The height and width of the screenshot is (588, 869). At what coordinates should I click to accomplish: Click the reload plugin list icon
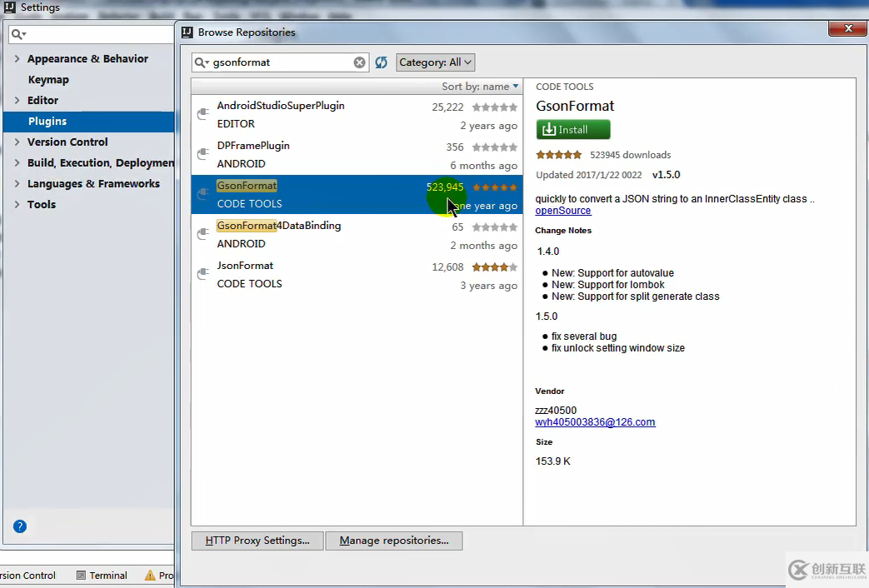pos(382,62)
